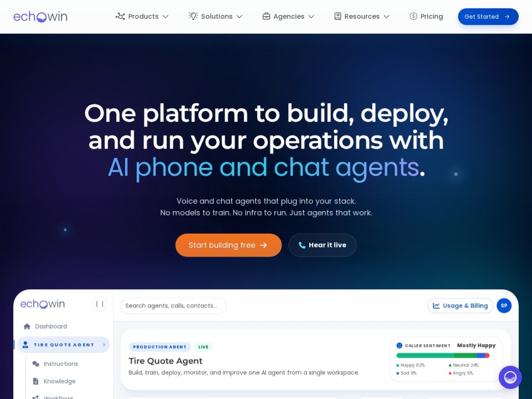Click arrow icon in Start building free
Viewport: 532px width, 399px height.
(264, 245)
